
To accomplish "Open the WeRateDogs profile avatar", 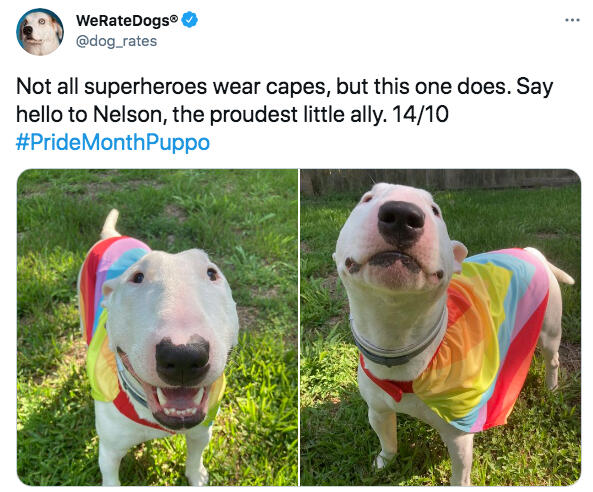I will point(40,32).
